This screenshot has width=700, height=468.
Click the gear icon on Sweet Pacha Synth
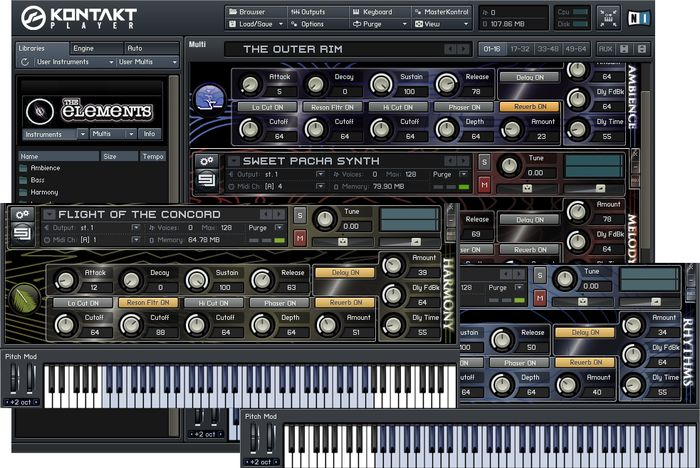(206, 160)
